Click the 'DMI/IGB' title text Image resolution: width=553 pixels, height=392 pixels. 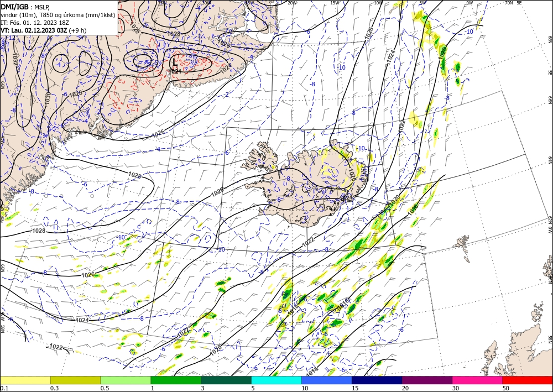coord(15,7)
